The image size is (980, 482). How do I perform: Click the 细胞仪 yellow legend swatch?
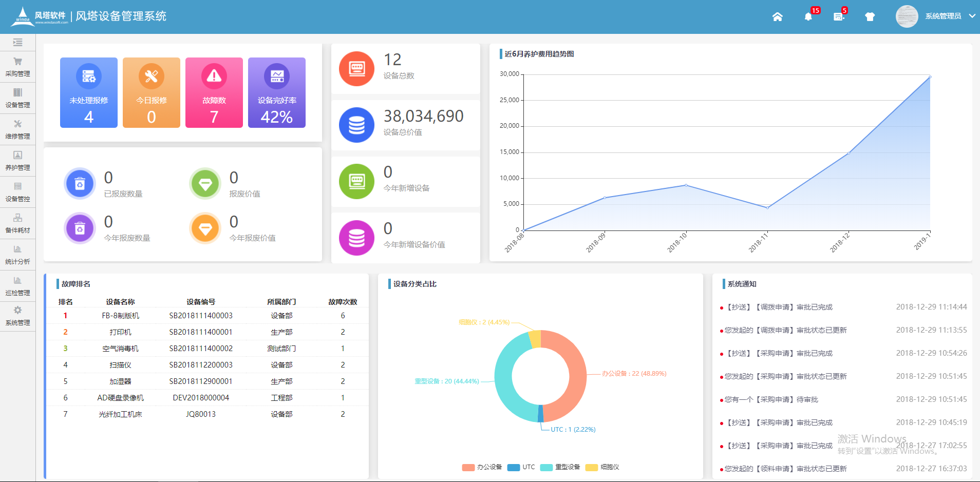click(592, 467)
